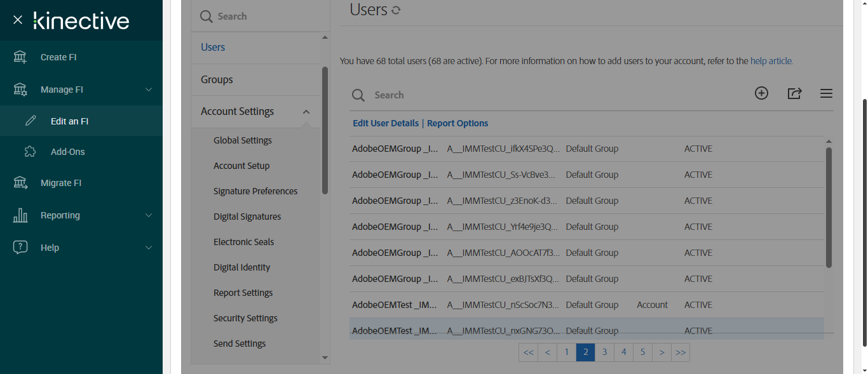This screenshot has width=868, height=374.
Task: Select Global Settings in Account Settings
Action: point(243,140)
